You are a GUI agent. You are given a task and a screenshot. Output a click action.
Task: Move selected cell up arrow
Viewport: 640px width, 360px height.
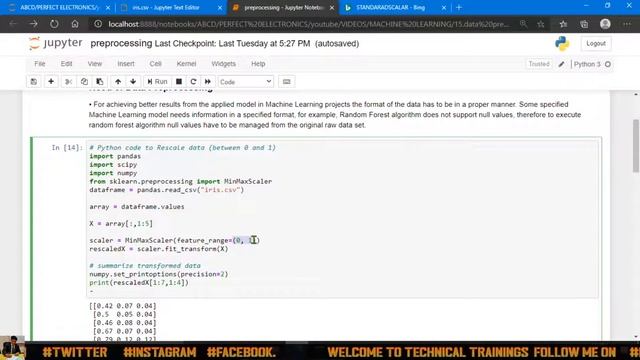[x=118, y=82]
